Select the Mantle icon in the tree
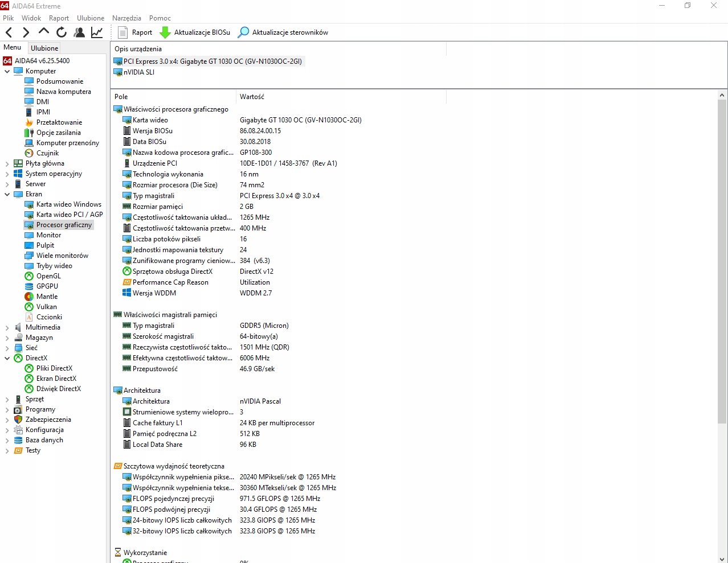This screenshot has width=728, height=563. coord(29,297)
